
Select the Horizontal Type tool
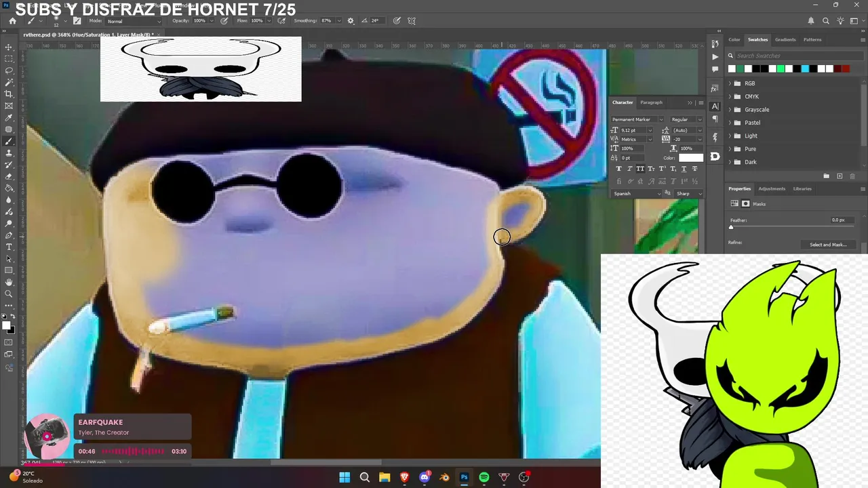pos(9,247)
